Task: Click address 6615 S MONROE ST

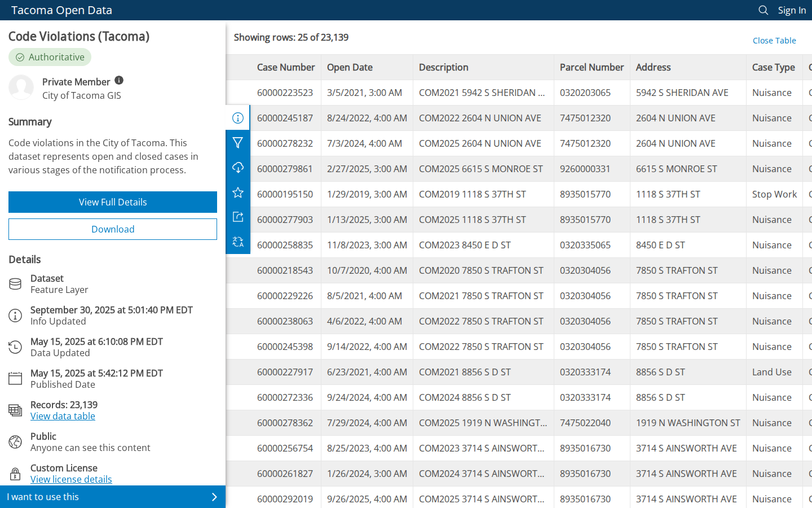Action: 677,169
